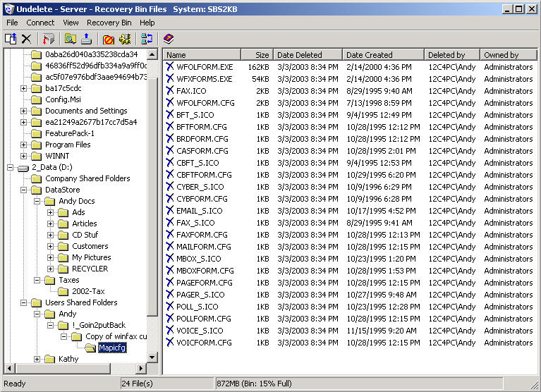Sort by the Name column header

click(x=202, y=55)
